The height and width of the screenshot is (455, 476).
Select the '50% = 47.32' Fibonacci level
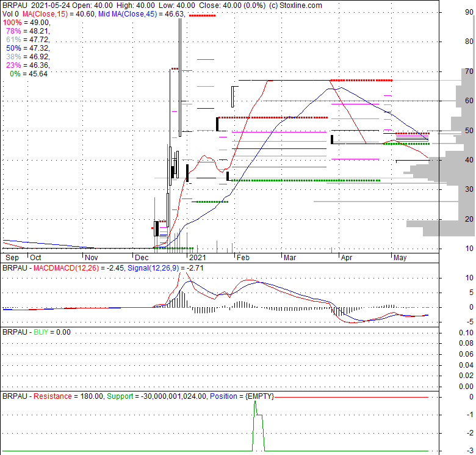click(x=27, y=48)
